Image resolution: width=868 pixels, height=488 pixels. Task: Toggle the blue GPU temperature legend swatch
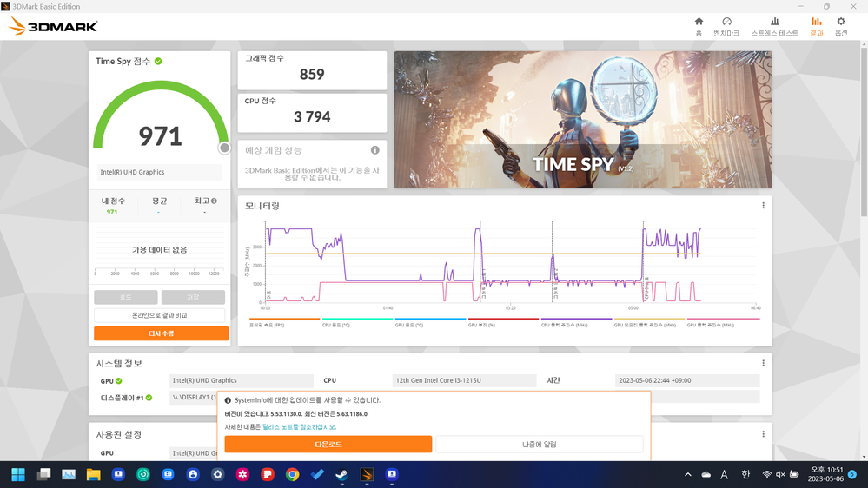pyautogui.click(x=430, y=320)
